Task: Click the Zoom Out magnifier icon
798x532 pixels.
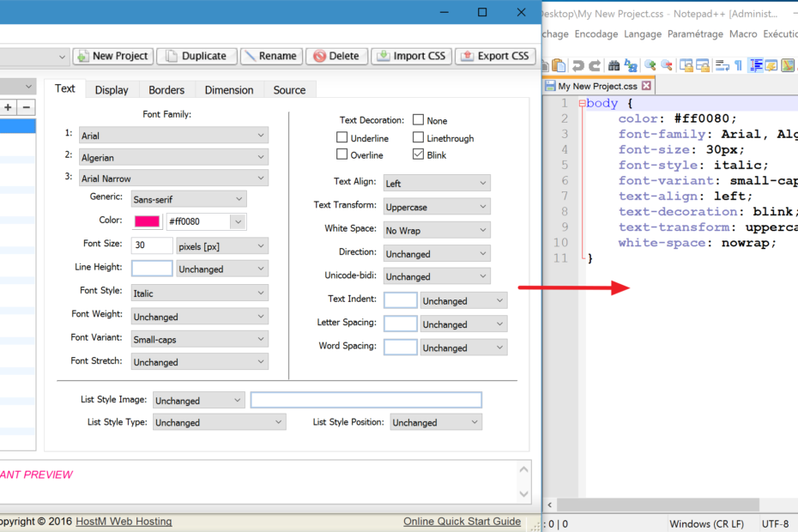Action: [x=666, y=65]
